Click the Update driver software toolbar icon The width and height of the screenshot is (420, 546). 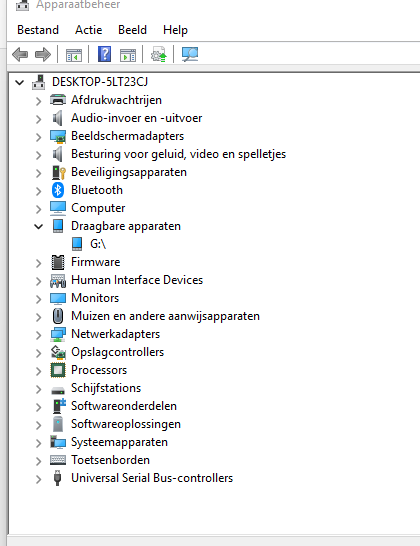[158, 55]
